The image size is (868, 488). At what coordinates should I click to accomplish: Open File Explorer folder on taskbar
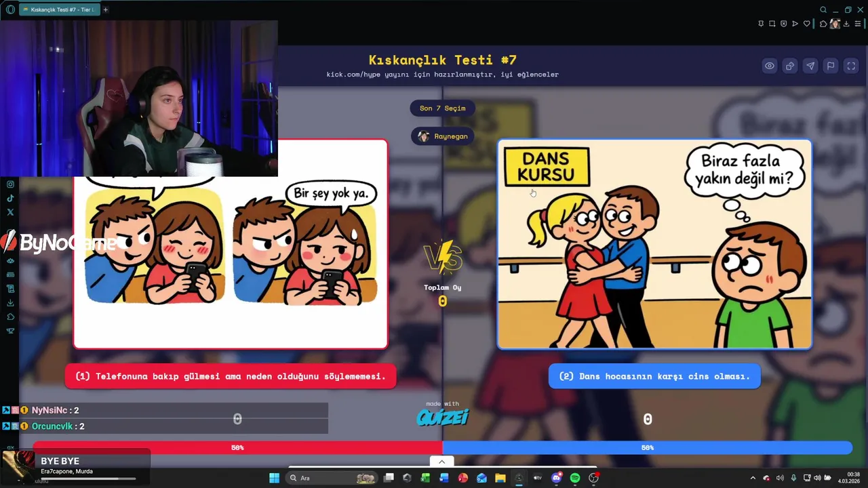500,478
